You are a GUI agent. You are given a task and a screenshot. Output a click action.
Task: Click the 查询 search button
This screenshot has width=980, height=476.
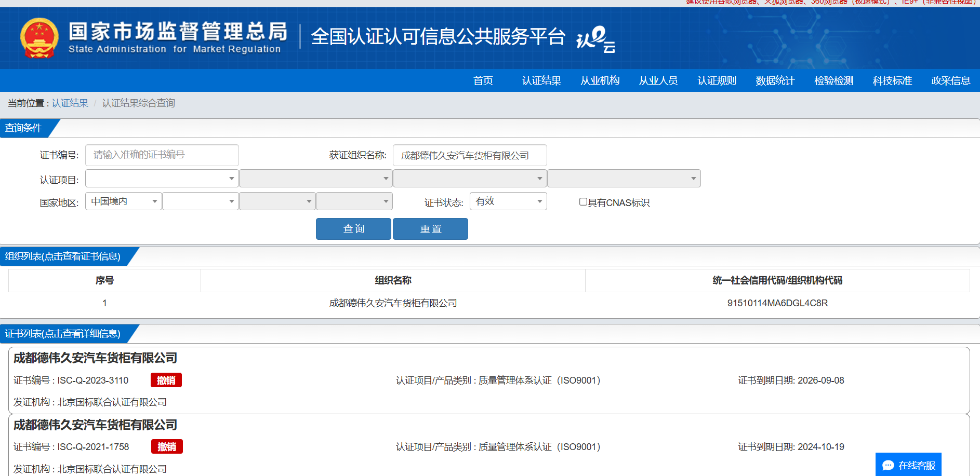353,229
